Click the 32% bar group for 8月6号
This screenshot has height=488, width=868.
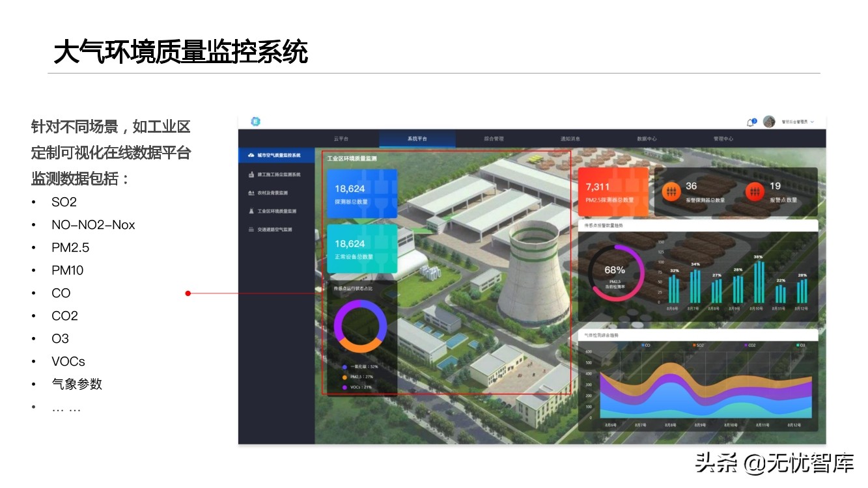point(674,288)
